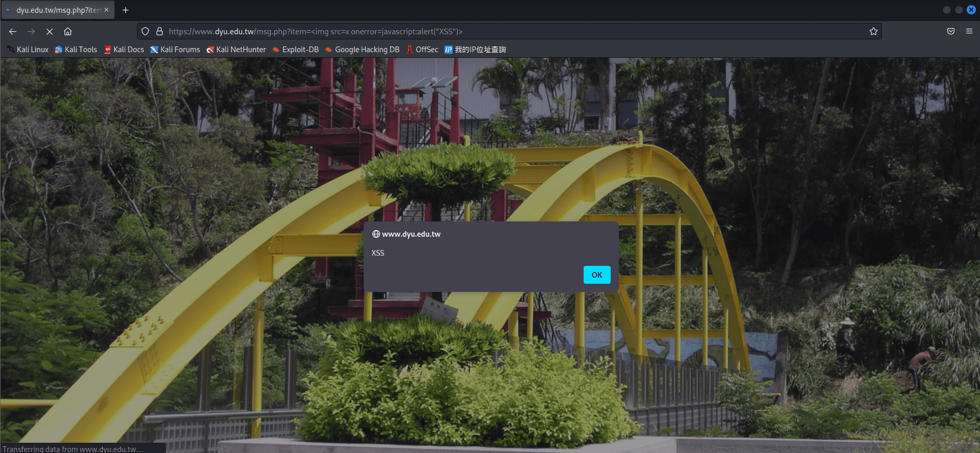This screenshot has height=453, width=980.
Task: Open the Kali NetHunter bookmark
Action: pos(236,50)
